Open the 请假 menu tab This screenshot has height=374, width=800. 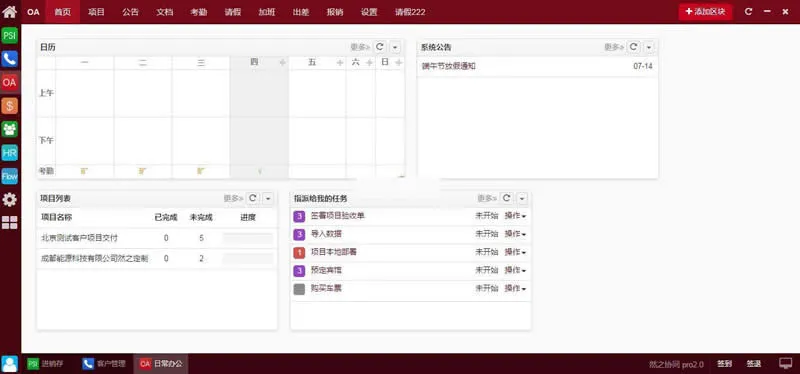click(x=233, y=12)
